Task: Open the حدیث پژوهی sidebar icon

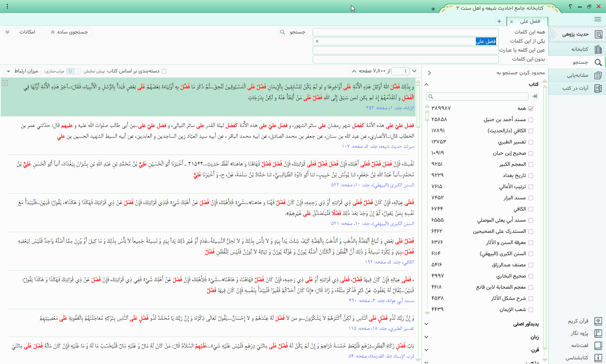Action: tap(598, 35)
